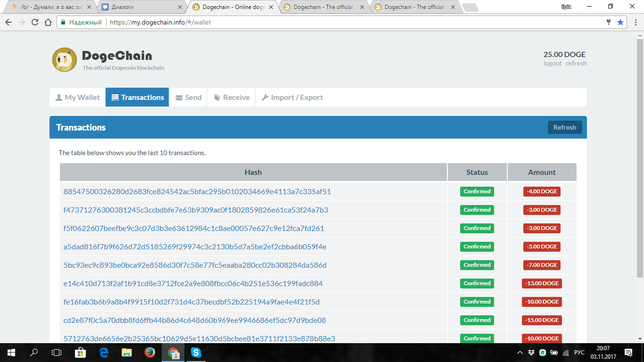The image size is (644, 362).
Task: Open the Send tab
Action: pyautogui.click(x=188, y=97)
